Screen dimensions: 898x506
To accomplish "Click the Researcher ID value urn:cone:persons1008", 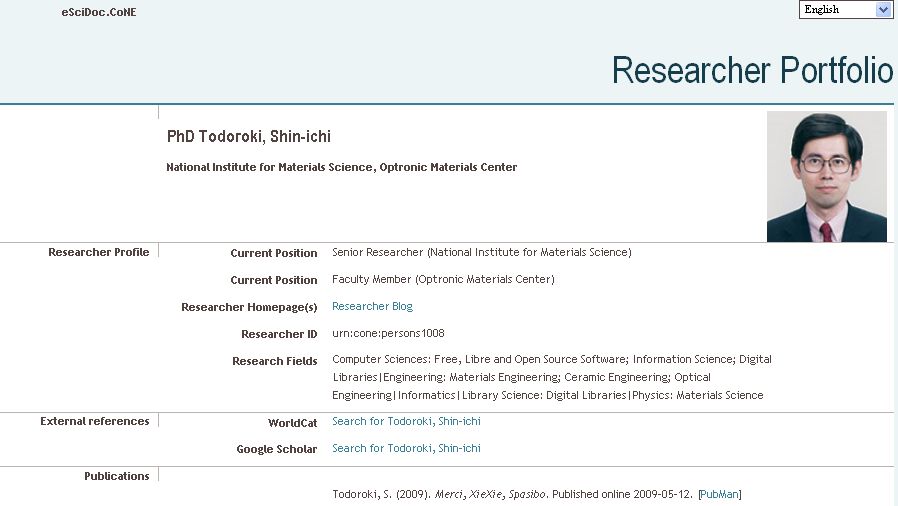I will point(388,334).
